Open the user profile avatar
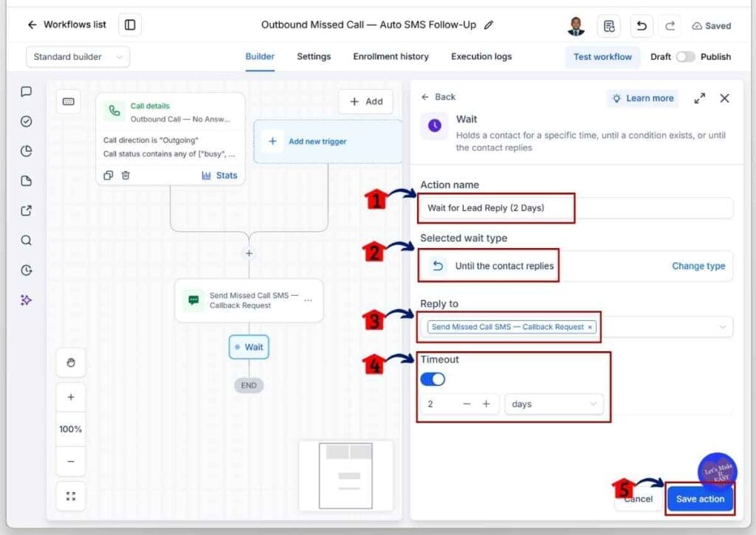Image resolution: width=756 pixels, height=535 pixels. pyautogui.click(x=576, y=26)
